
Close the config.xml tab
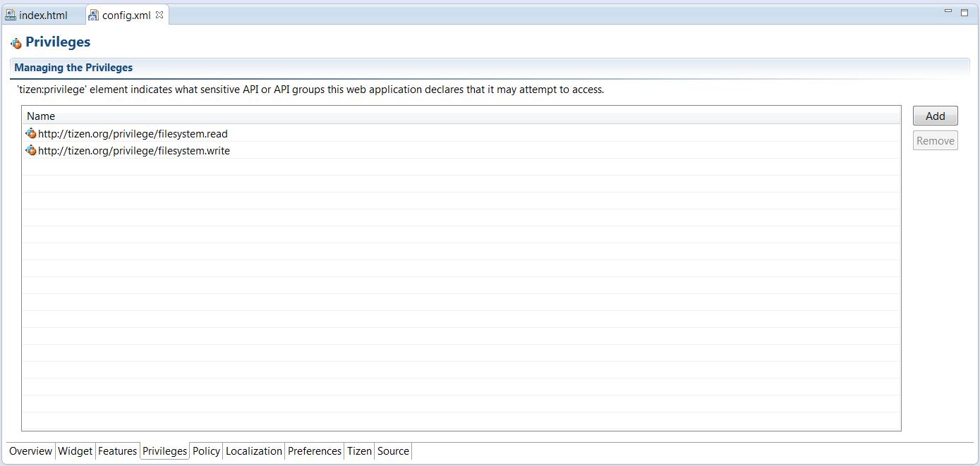[159, 14]
